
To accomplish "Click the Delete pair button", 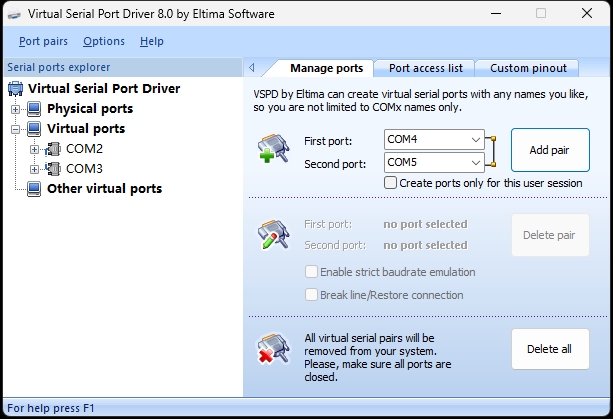I will tap(550, 235).
